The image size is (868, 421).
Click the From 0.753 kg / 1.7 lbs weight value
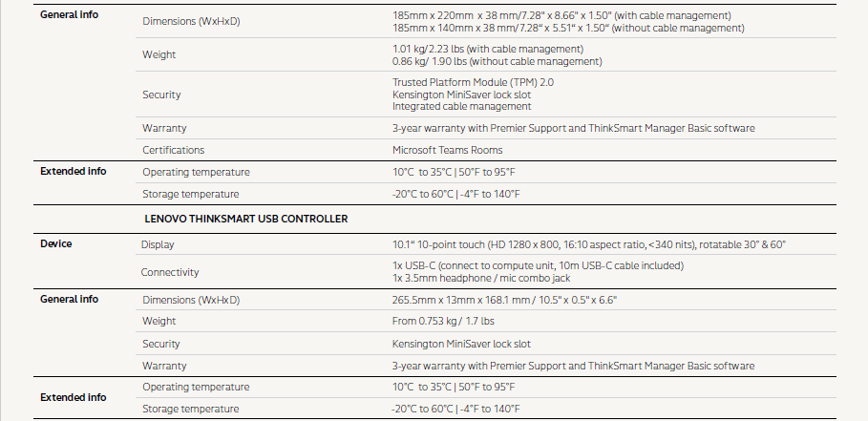point(443,322)
